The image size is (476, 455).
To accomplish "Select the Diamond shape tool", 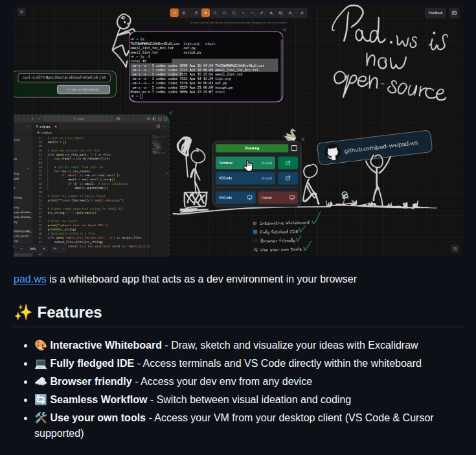I will pyautogui.click(x=224, y=13).
